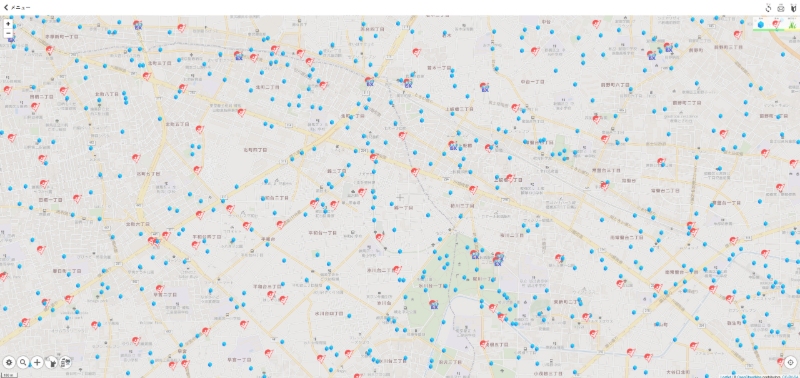Toggle the red flag layer in legend

coord(776,24)
